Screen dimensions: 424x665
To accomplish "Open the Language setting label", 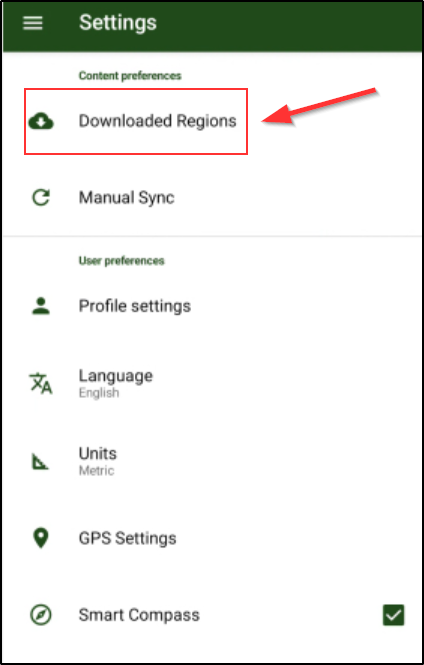I will click(116, 375).
